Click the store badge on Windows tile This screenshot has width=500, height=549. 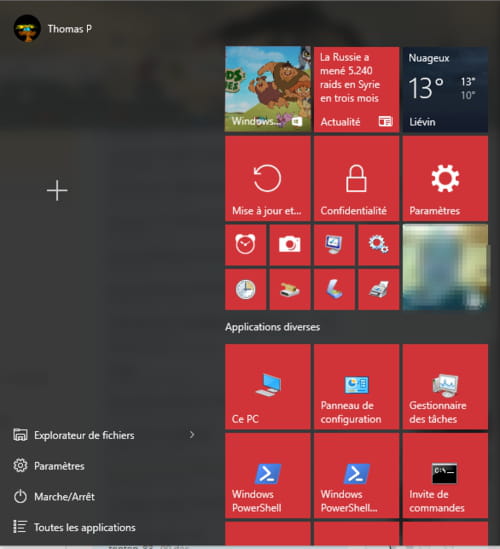[x=297, y=121]
